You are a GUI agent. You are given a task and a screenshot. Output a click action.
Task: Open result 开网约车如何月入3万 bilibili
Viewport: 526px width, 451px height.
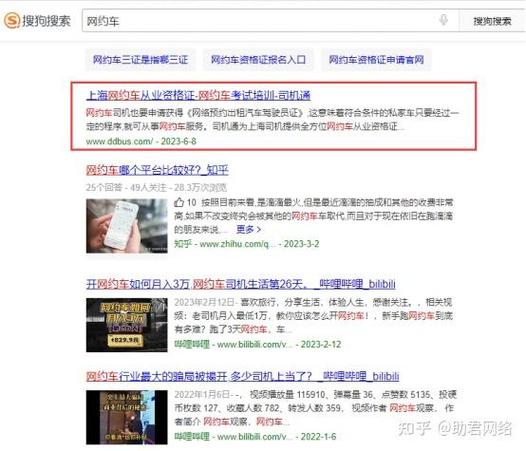[241, 284]
